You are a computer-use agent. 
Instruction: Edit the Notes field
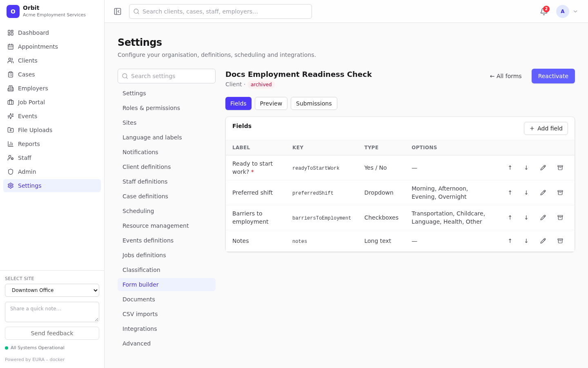pyautogui.click(x=543, y=241)
